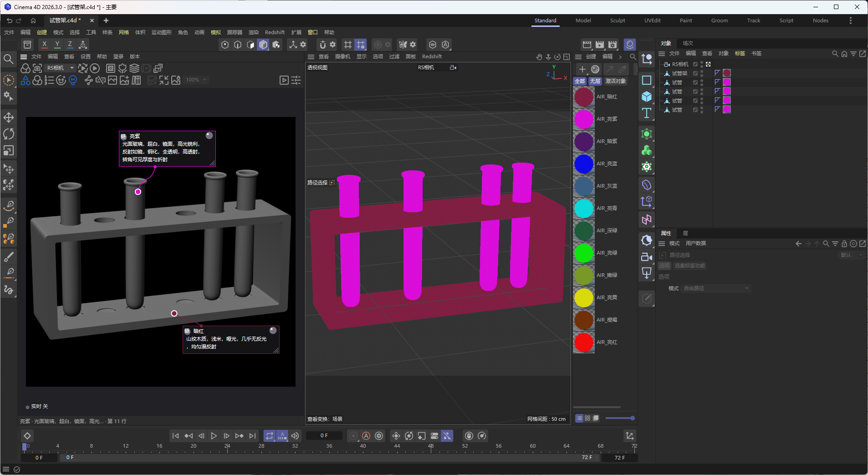This screenshot has width=868, height=475.
Task: Adjust the material thumbnail size slider
Action: point(620,418)
